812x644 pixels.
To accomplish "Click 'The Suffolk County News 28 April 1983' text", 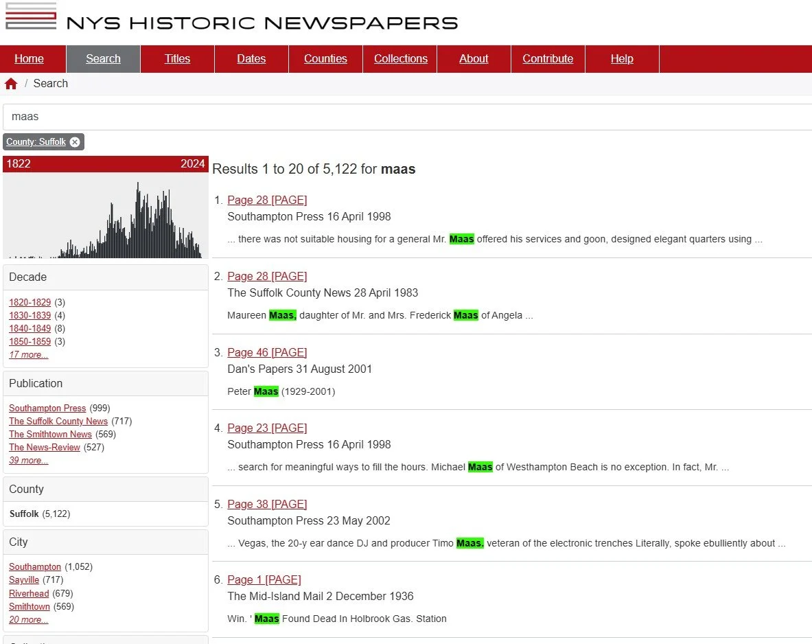I will tap(323, 292).
